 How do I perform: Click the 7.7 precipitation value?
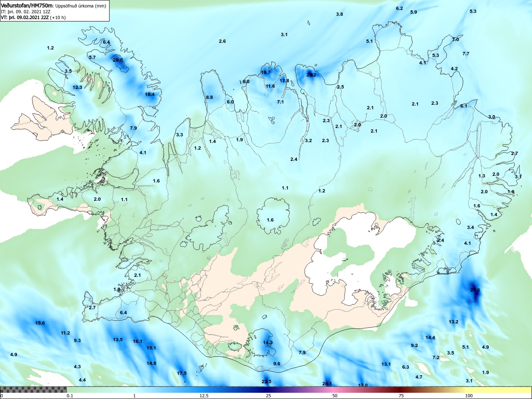point(466,54)
